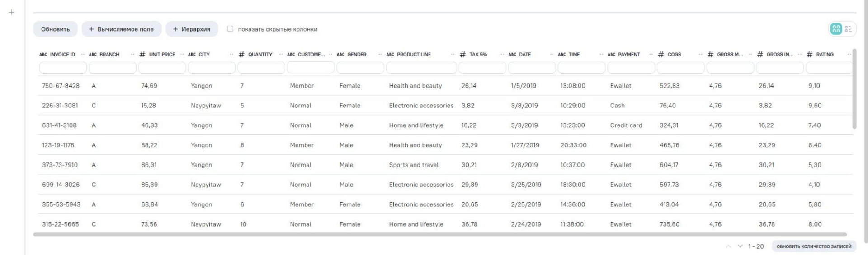
Task: Click the DATE column header
Action: pos(525,55)
